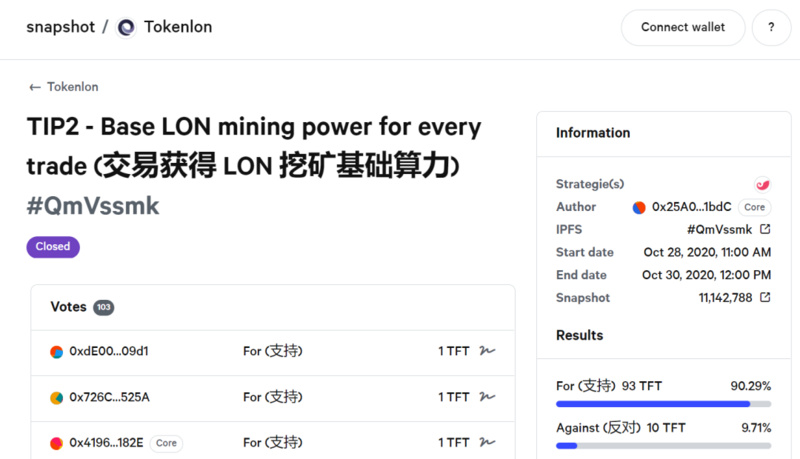Open author address 0x25A0...1bdC
The height and width of the screenshot is (459, 800).
pos(692,207)
